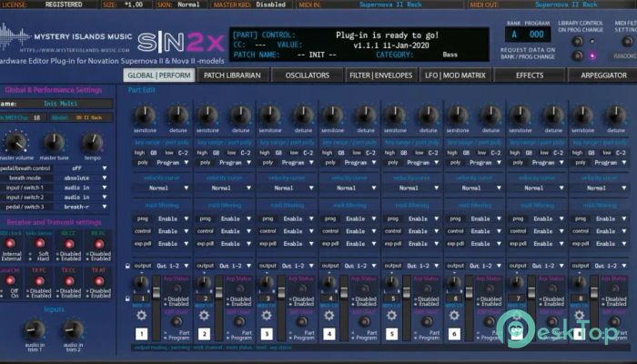Click the lock icon beside part 1 MIDI channel
The height and width of the screenshot is (364, 637).
(127, 298)
